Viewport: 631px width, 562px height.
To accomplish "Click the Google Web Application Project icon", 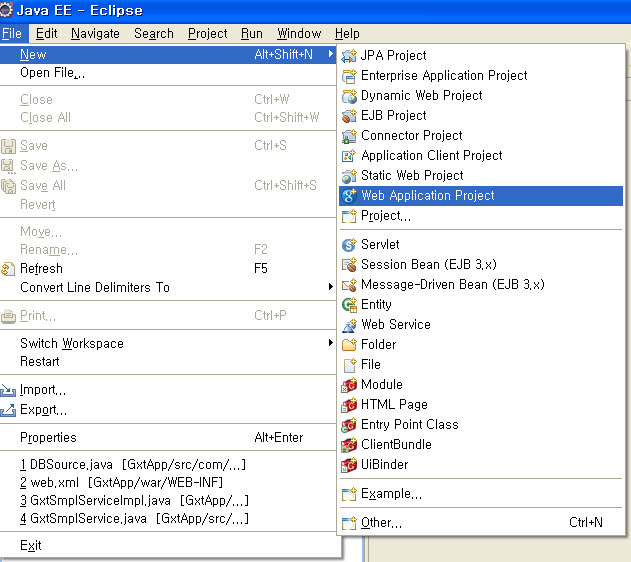I will (x=349, y=196).
